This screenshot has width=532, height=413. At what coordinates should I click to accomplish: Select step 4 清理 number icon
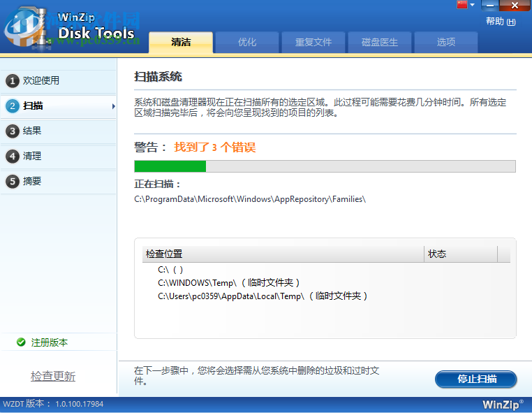(x=13, y=157)
